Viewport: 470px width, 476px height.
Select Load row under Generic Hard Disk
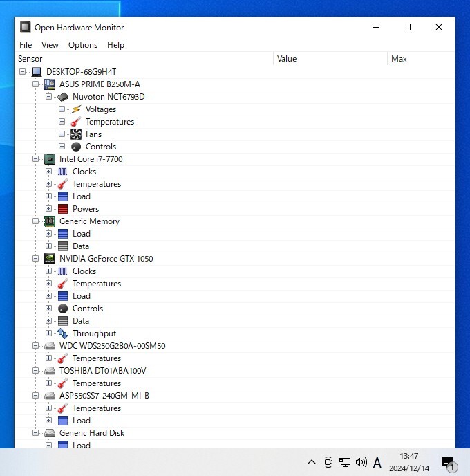point(235,444)
